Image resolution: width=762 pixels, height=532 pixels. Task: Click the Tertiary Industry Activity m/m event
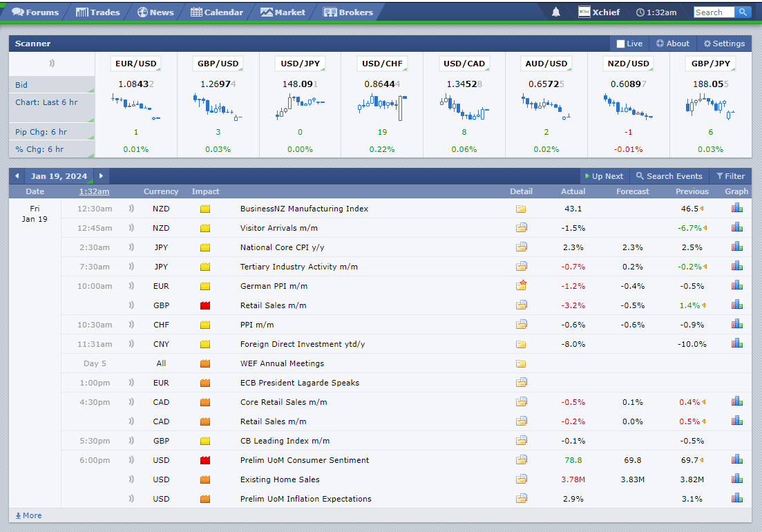tap(299, 267)
